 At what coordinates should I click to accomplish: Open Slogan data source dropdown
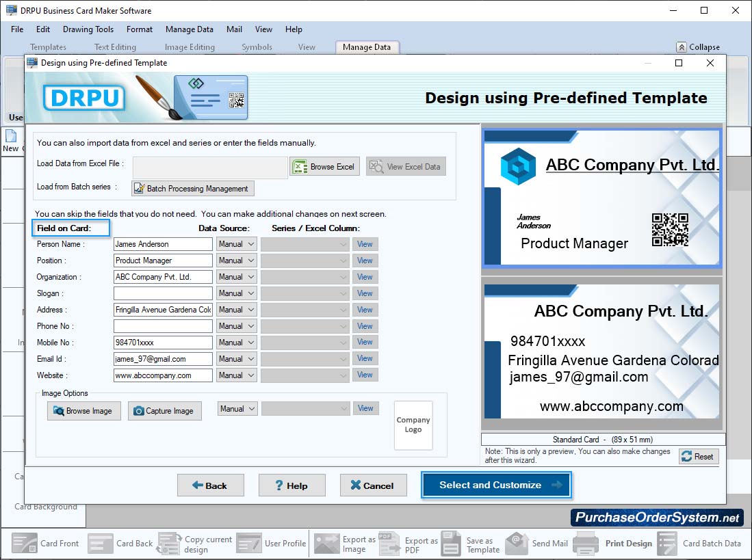click(x=237, y=293)
